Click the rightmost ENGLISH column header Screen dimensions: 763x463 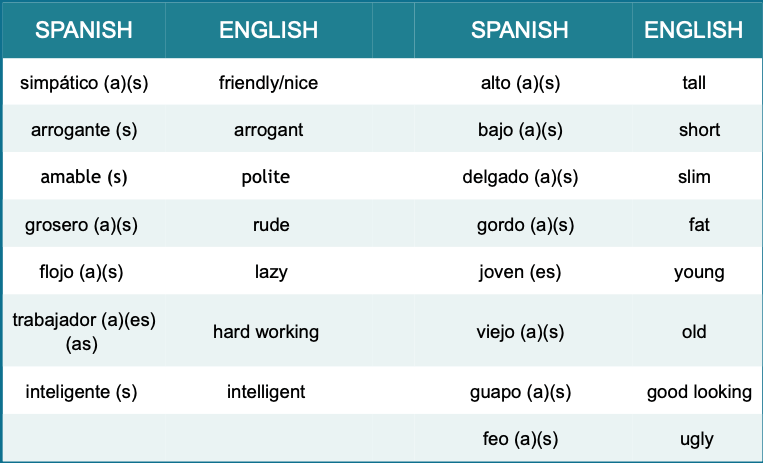(x=694, y=30)
